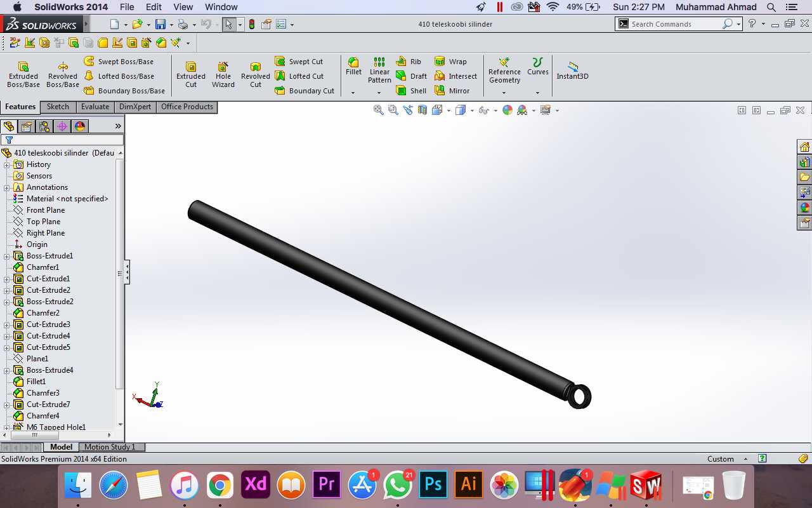Open the Window menu
The height and width of the screenshot is (508, 812).
coord(221,7)
